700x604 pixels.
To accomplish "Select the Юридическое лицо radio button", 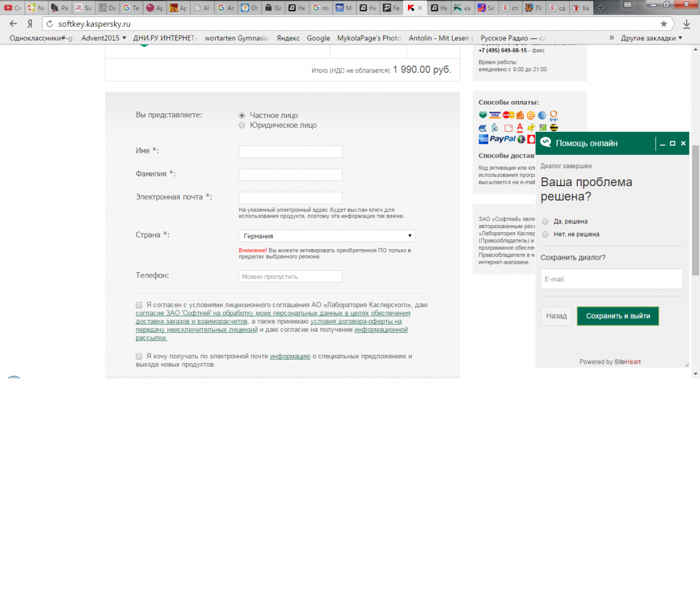I will click(x=242, y=125).
